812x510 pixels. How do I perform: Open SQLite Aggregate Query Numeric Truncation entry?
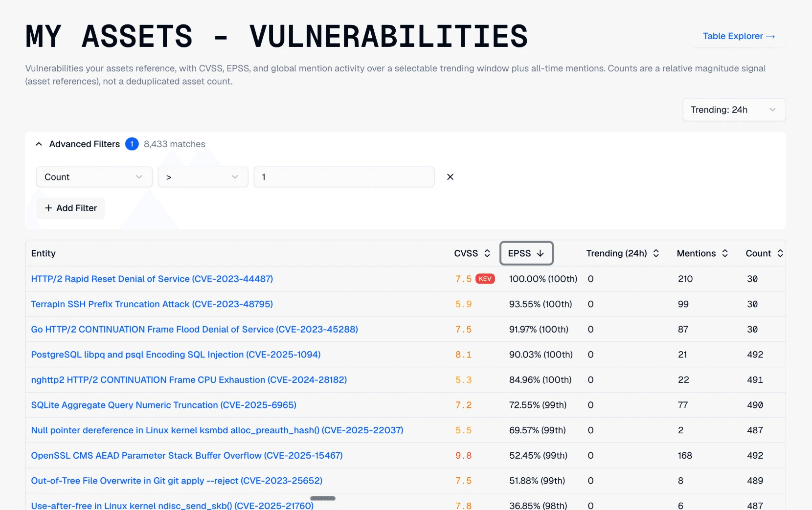pos(164,405)
